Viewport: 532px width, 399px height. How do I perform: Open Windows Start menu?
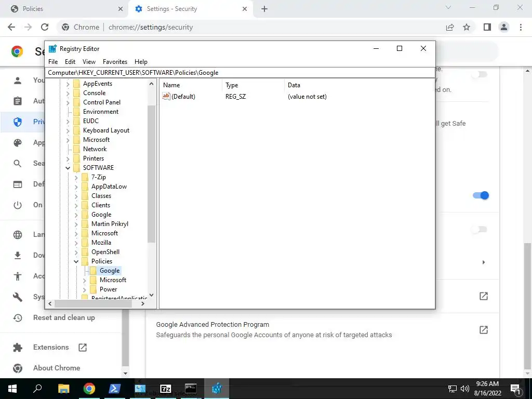(x=12, y=389)
